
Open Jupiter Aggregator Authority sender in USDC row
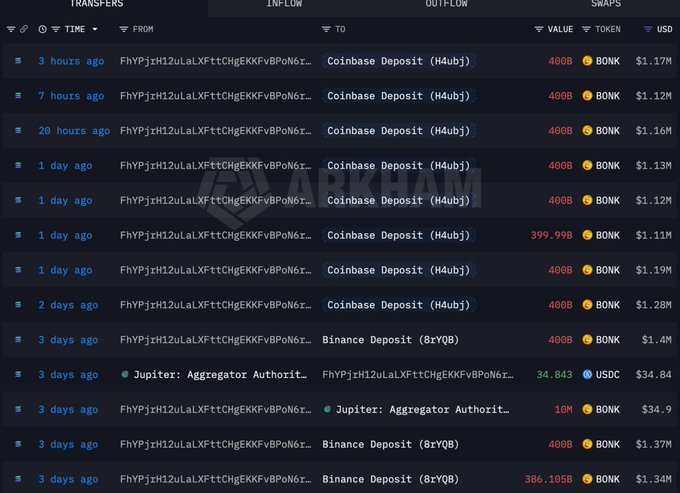click(220, 375)
